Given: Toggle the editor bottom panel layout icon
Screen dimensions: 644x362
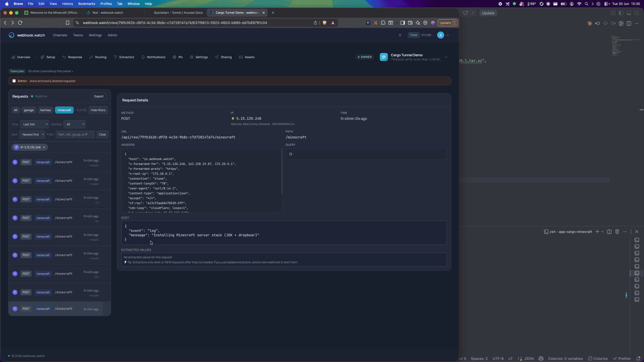Looking at the screenshot, I should [x=629, y=13].
